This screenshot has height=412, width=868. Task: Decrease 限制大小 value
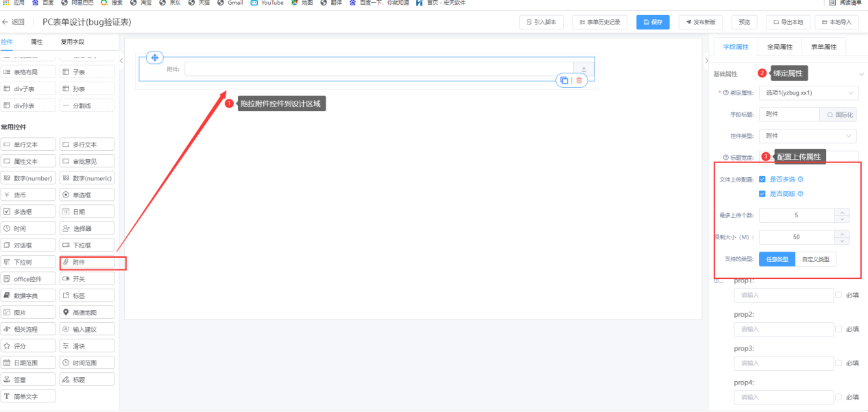[842, 241]
